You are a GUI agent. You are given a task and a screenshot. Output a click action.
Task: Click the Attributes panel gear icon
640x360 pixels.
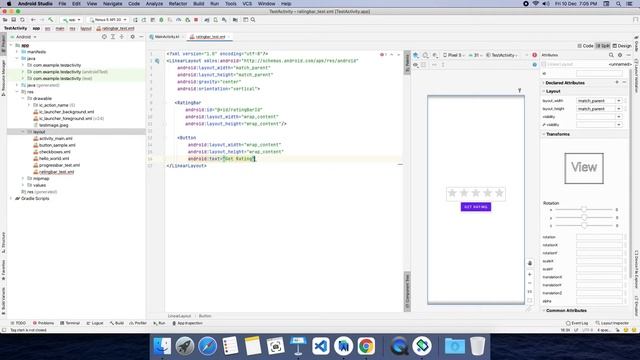click(620, 55)
